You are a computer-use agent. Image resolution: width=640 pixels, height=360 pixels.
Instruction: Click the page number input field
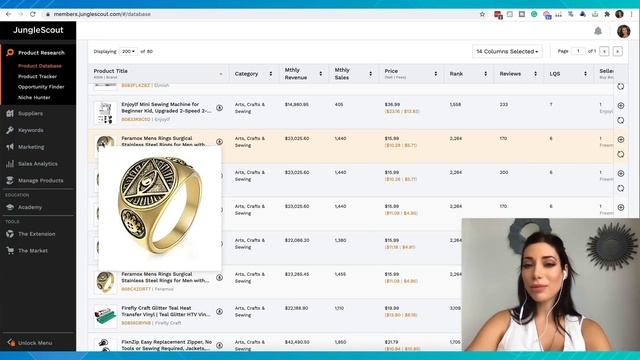[578, 51]
